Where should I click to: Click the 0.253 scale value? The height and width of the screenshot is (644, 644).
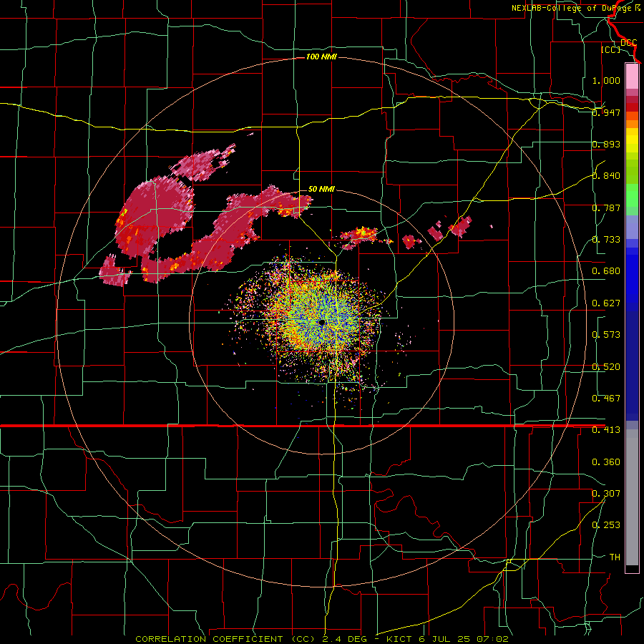pyautogui.click(x=606, y=525)
